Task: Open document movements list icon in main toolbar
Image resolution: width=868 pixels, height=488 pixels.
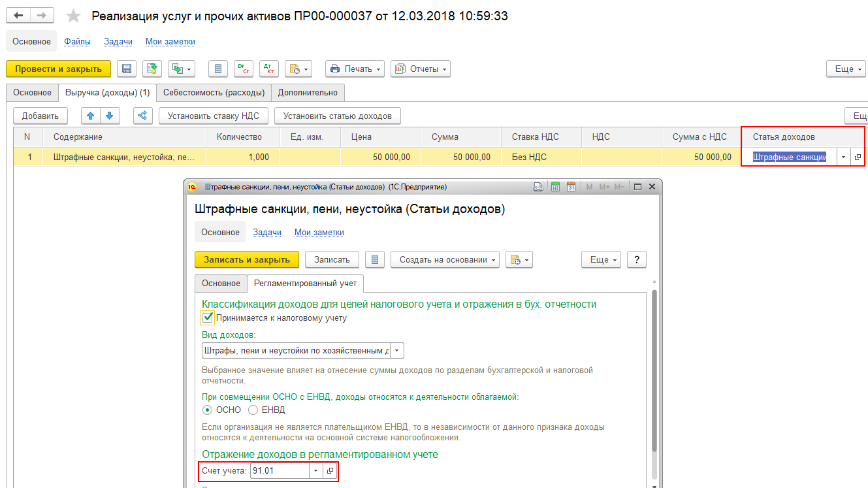Action: tap(218, 69)
